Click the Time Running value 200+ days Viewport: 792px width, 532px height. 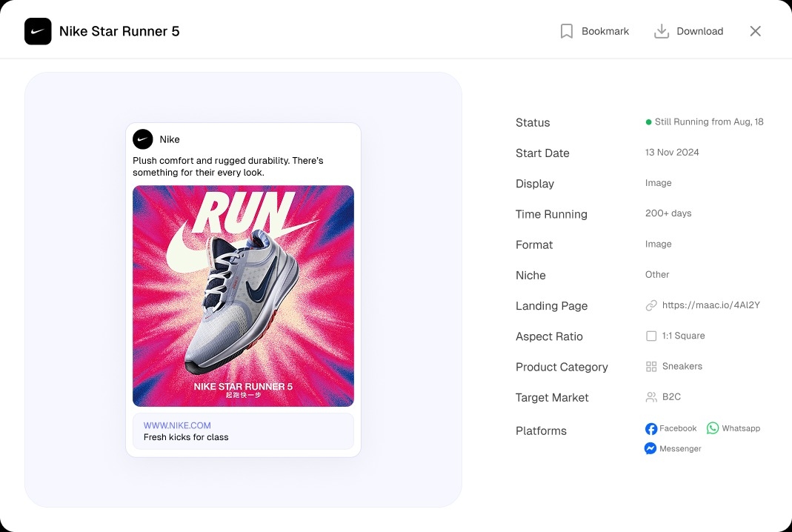tap(668, 213)
